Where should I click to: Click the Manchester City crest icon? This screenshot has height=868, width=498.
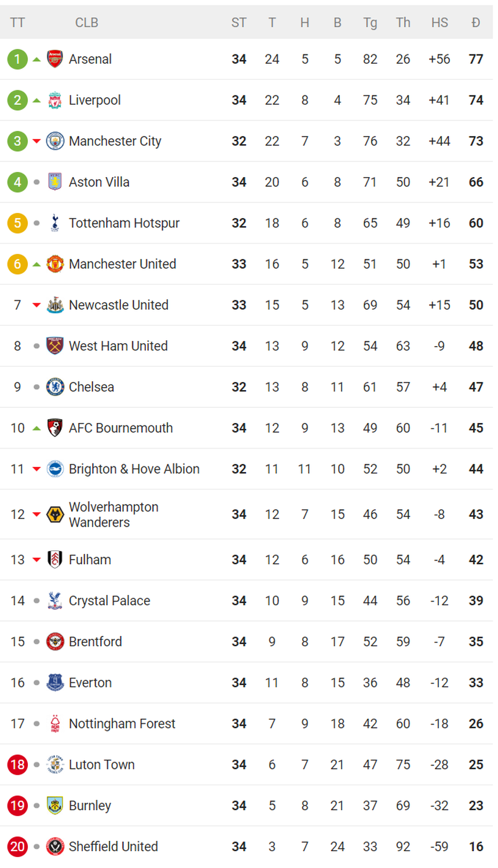[55, 141]
